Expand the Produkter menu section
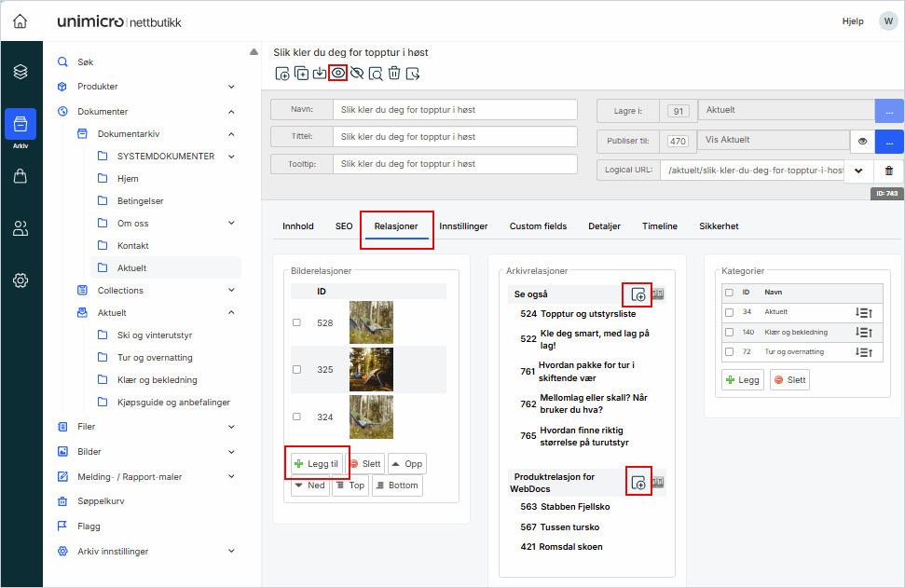905x588 pixels. [x=231, y=87]
